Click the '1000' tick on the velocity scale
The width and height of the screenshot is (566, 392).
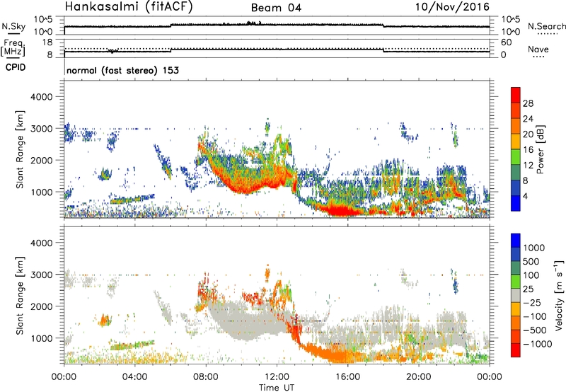pyautogui.click(x=534, y=248)
